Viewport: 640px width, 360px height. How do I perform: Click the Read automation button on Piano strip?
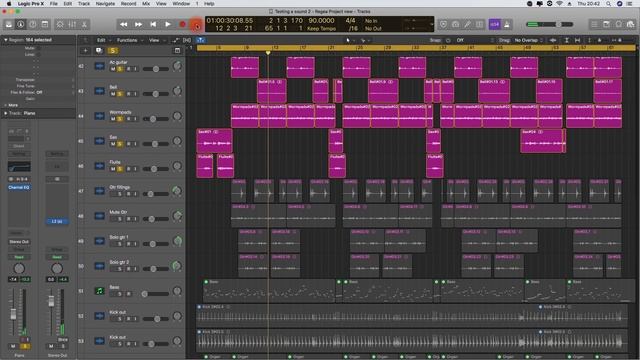pos(19,257)
